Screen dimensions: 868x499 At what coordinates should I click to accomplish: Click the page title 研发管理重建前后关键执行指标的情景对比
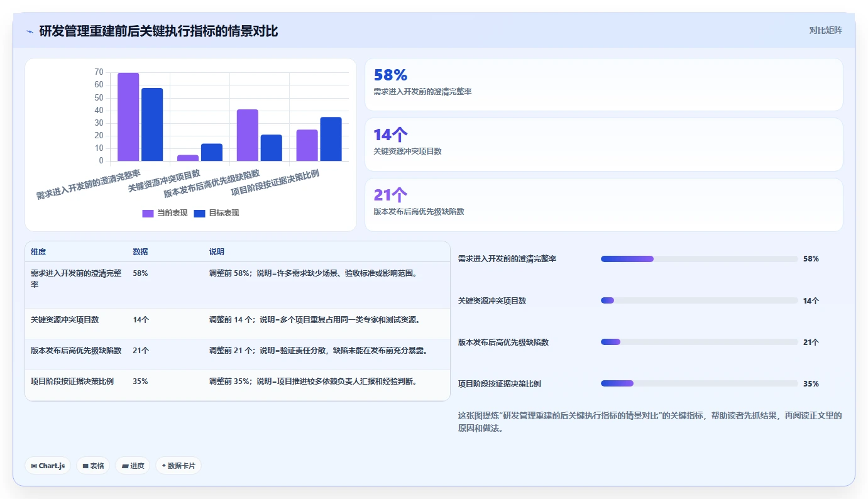[158, 31]
